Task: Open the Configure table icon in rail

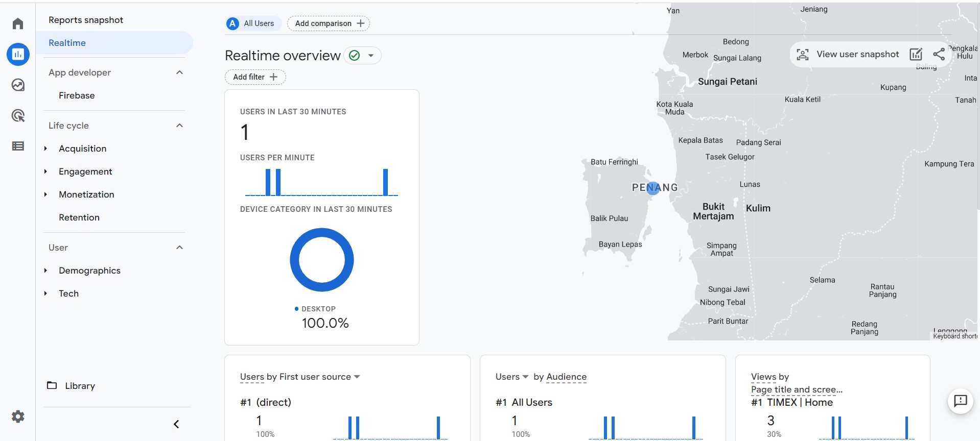Action: pos(18,146)
